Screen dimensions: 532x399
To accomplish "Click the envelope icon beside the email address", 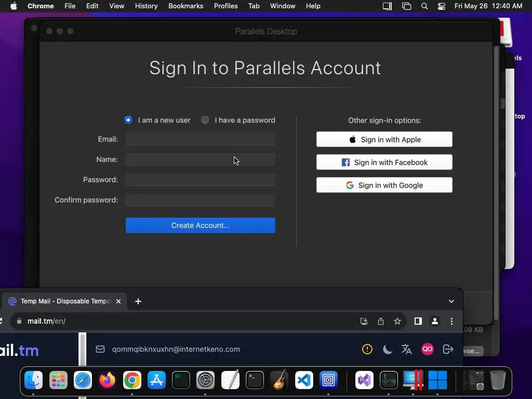I will pos(100,349).
